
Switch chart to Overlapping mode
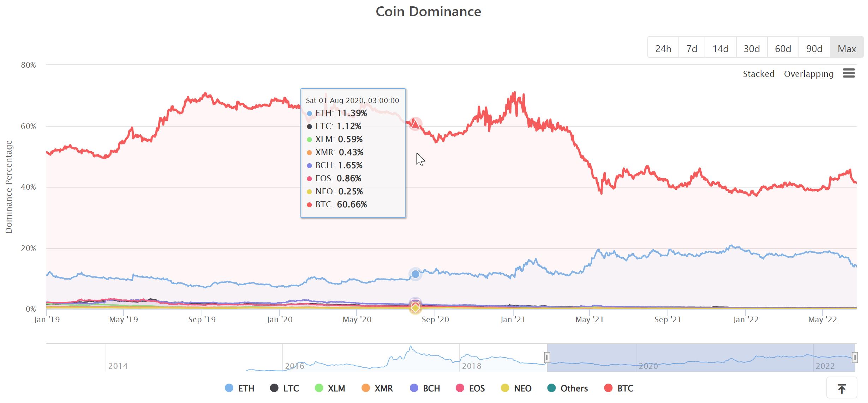click(x=809, y=74)
